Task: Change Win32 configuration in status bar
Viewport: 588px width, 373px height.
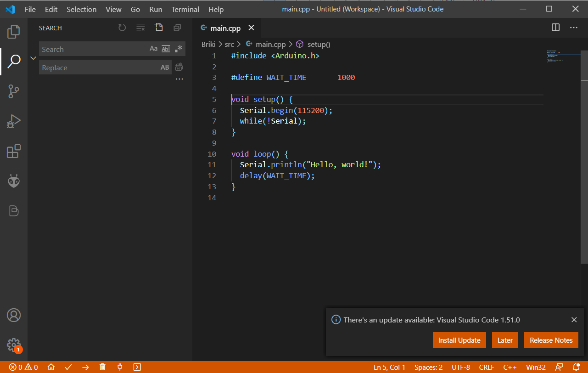Action: (536, 367)
